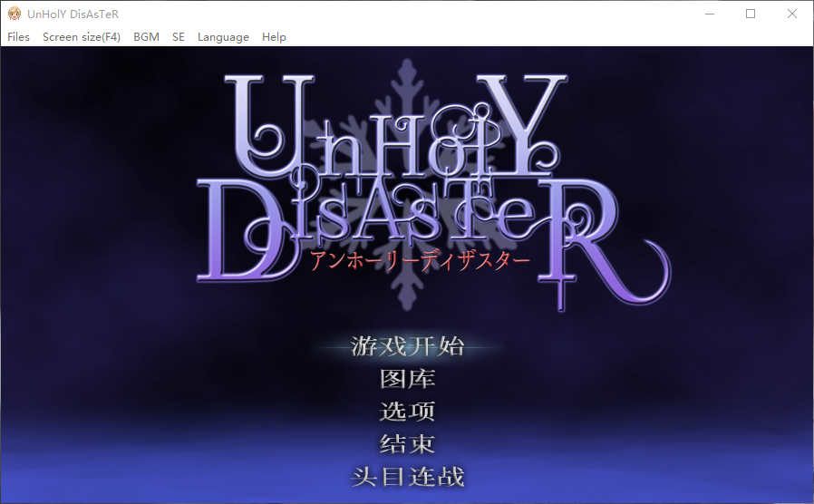814x504 pixels.
Task: Minimize the game window
Action: [709, 14]
